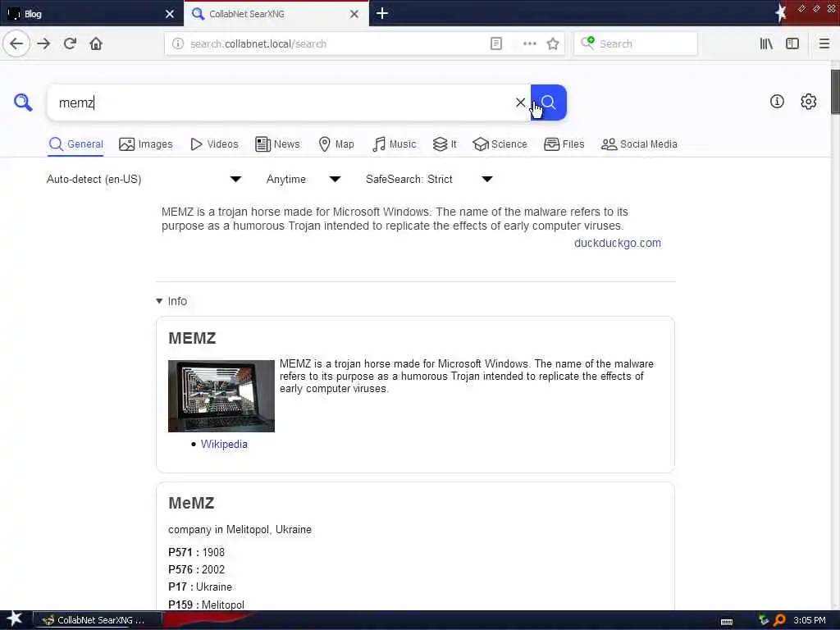Select the Files search category
Viewport: 840px width, 630px height.
(564, 144)
